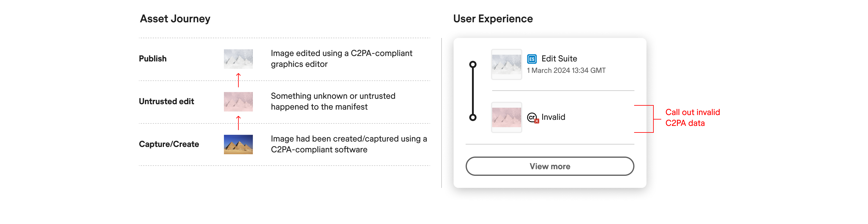Select the Untrusted edit row label
Image resolution: width=868 pixels, height=224 pixels.
coord(166,101)
